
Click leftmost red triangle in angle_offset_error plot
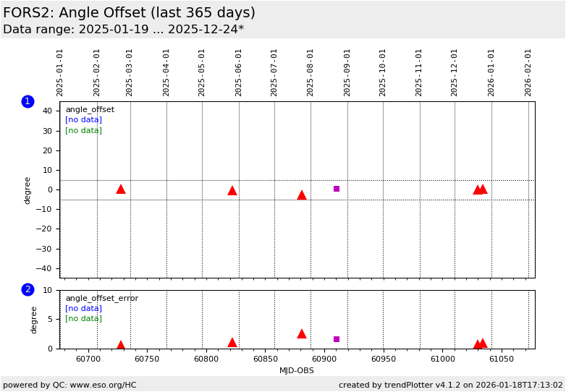tap(121, 345)
